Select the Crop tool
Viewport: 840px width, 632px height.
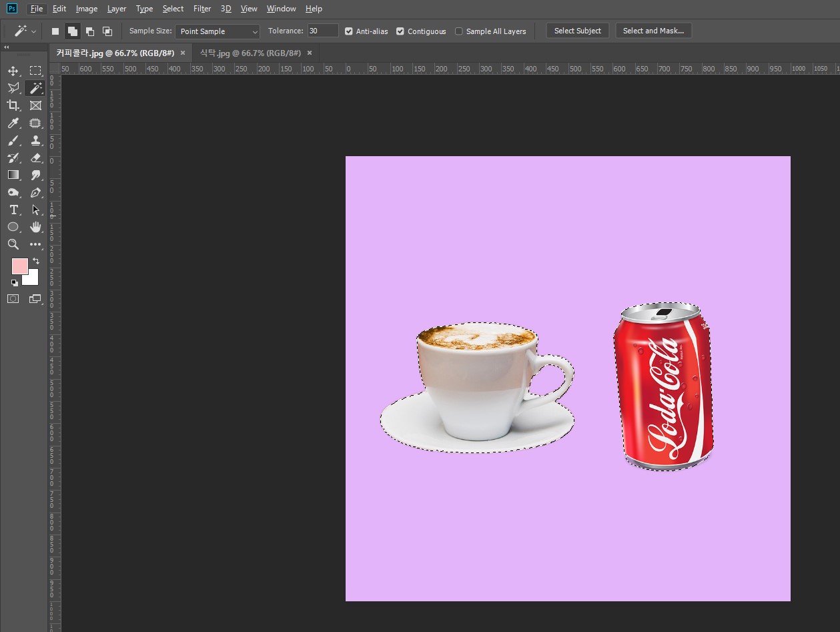[13, 105]
